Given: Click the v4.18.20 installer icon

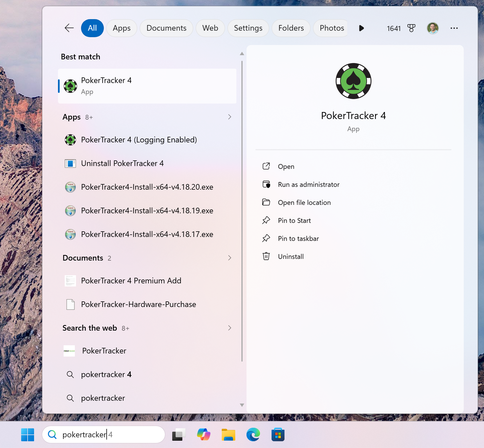Looking at the screenshot, I should pos(70,187).
